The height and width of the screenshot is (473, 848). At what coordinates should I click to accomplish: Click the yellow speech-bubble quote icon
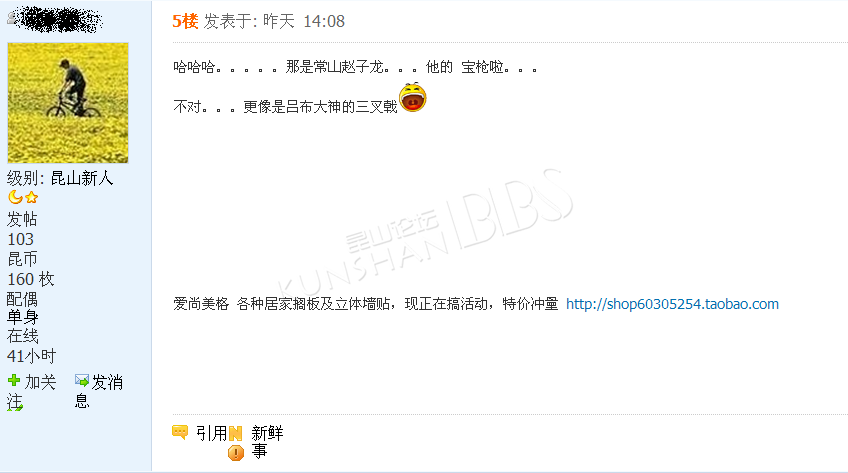(x=180, y=432)
